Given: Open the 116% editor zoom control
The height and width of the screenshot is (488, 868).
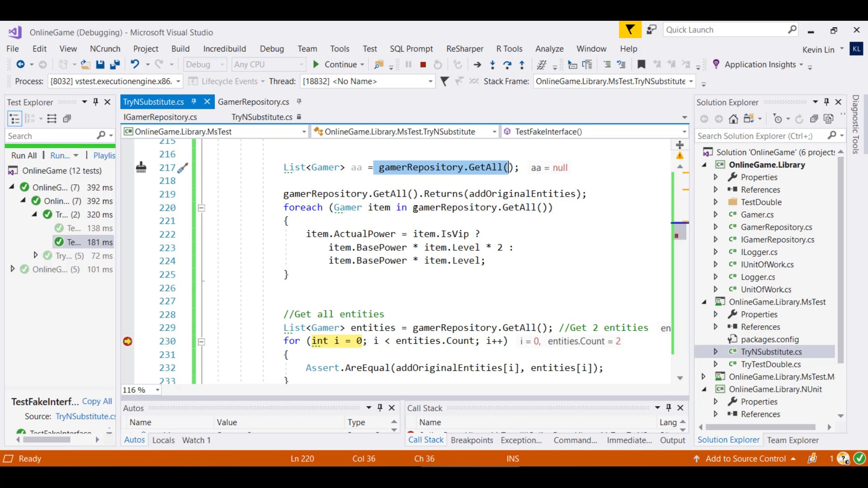Looking at the screenshot, I should pyautogui.click(x=141, y=389).
